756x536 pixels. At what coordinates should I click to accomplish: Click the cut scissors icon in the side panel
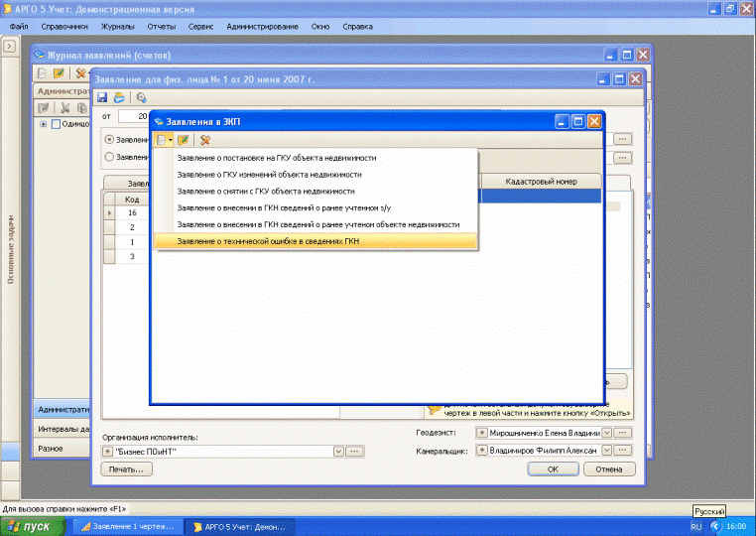pos(65,108)
